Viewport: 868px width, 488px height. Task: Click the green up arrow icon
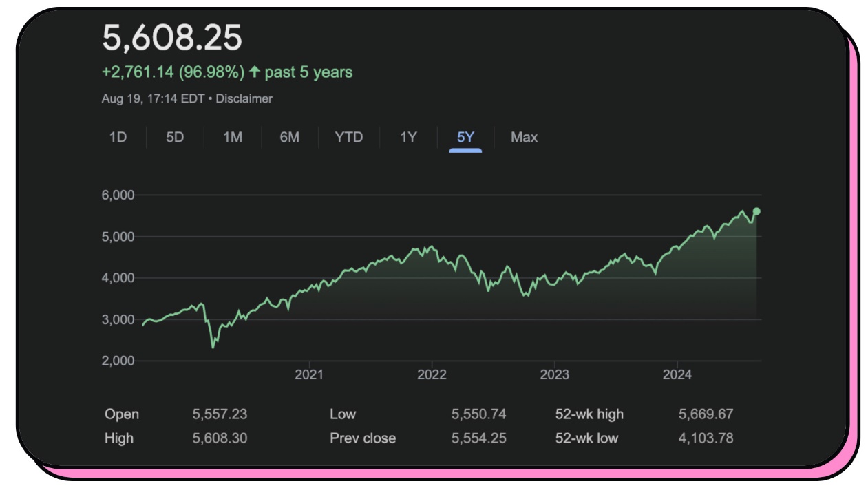pos(255,72)
